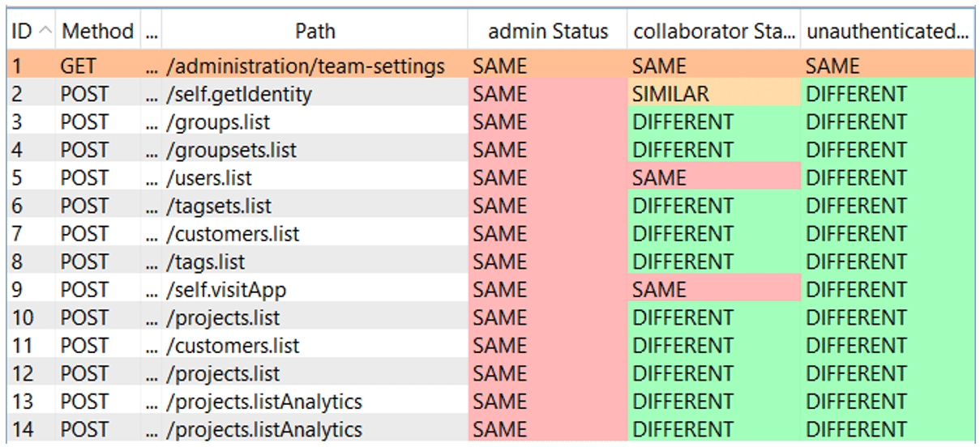Click the /groupsets.list path cell
The width and height of the screenshot is (980, 447).
[x=230, y=150]
